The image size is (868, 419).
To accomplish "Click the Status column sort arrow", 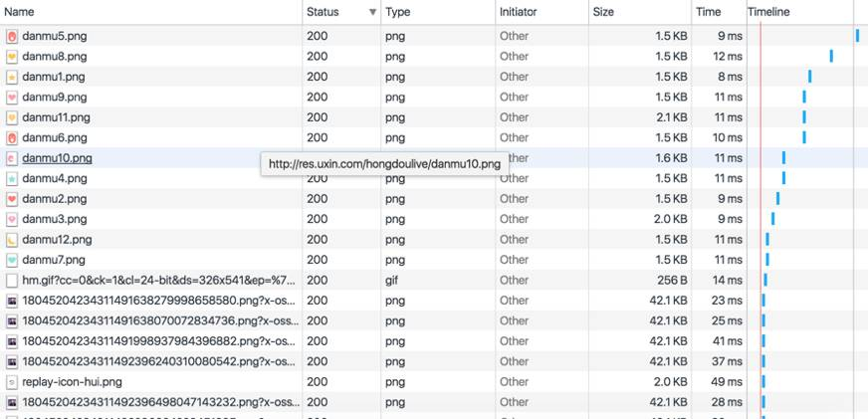I will tap(373, 12).
